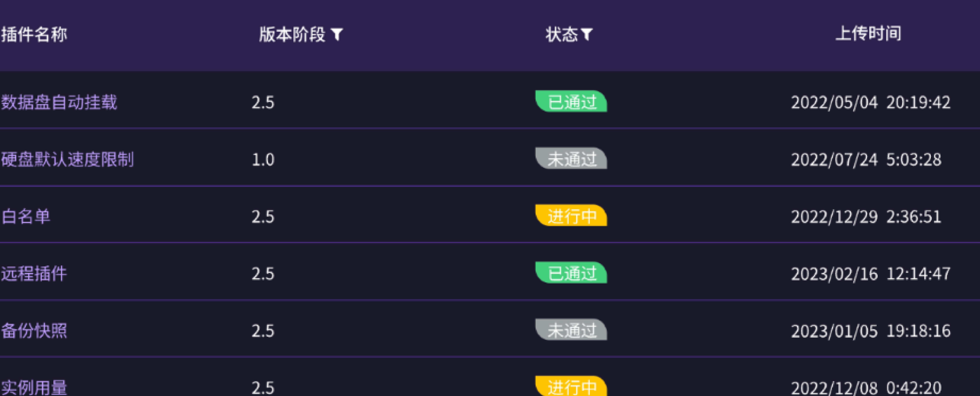Open the 实例用量 plugin link
This screenshot has width=980, height=396.
34,387
